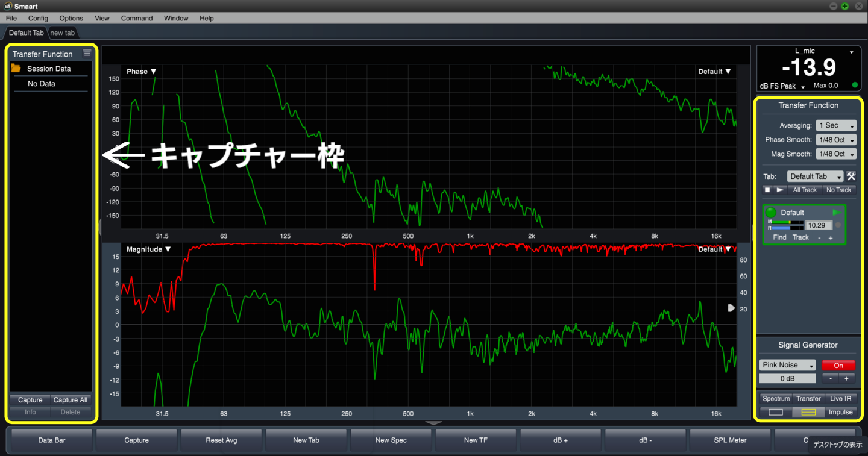The image size is (868, 456).
Task: Click the Session Data folder icon
Action: pyautogui.click(x=16, y=69)
